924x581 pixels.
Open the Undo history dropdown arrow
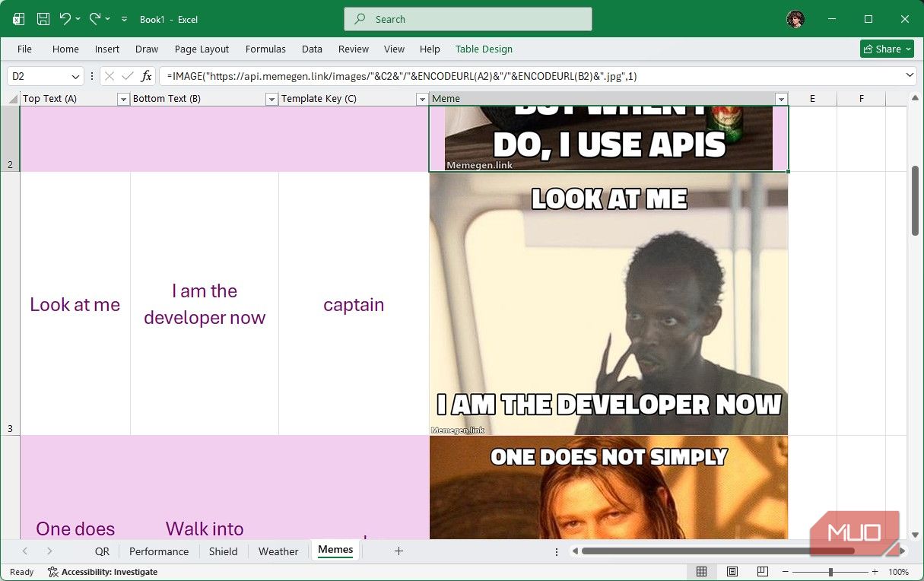78,19
